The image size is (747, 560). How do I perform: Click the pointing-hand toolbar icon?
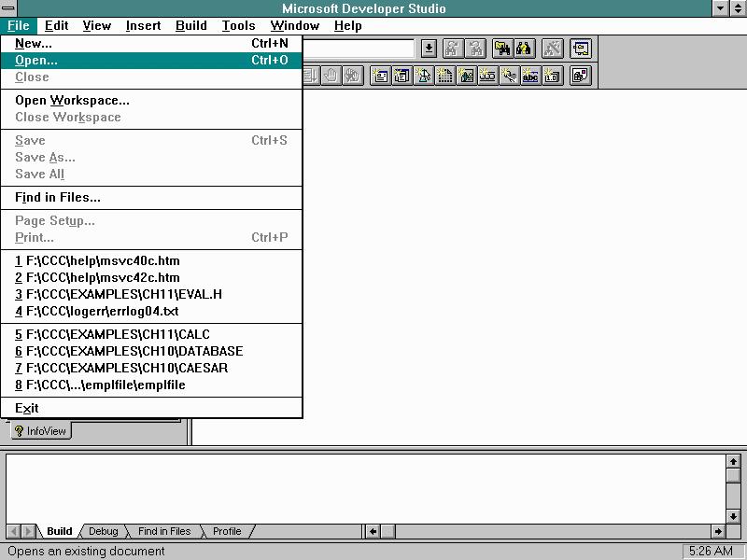pos(509,76)
